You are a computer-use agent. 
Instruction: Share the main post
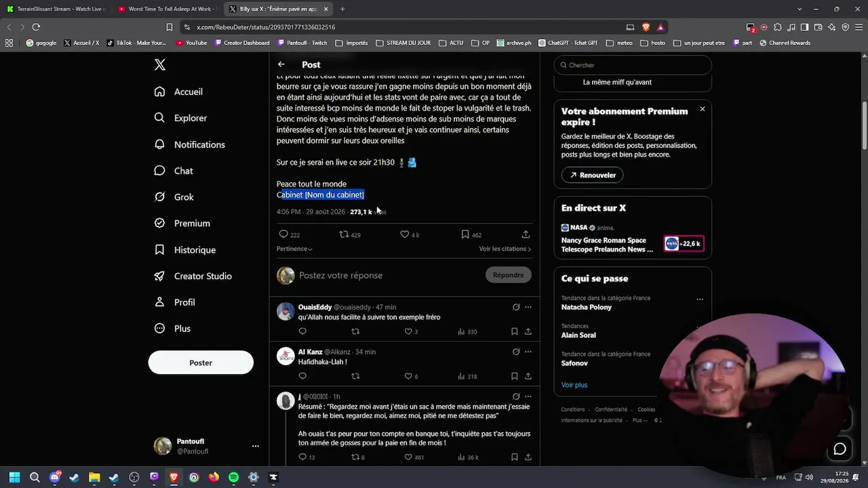click(x=526, y=235)
